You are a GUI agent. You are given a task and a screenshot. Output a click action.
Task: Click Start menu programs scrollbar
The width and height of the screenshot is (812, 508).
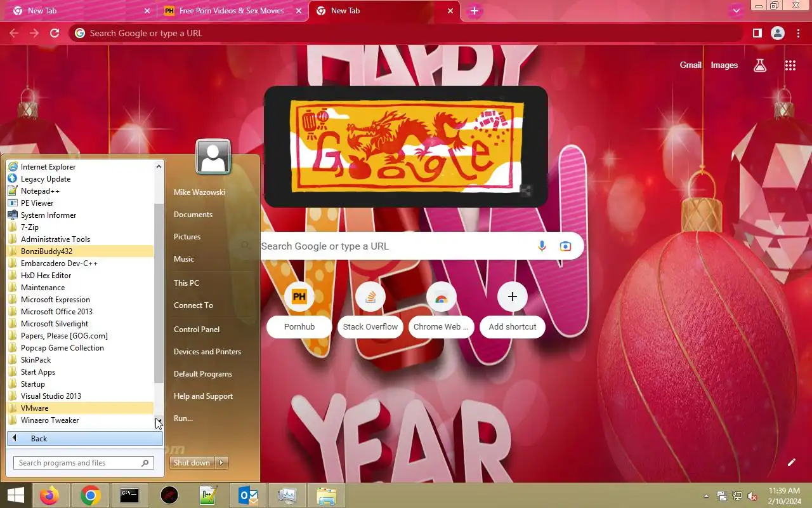coord(159,293)
